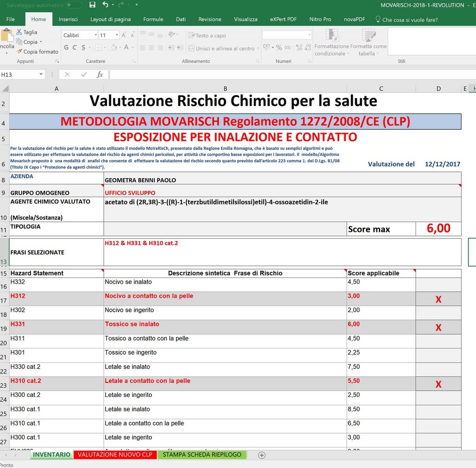Screen dimensions: 476x468
Task: Toggle the X mark for H331 row
Action: [x=438, y=328]
